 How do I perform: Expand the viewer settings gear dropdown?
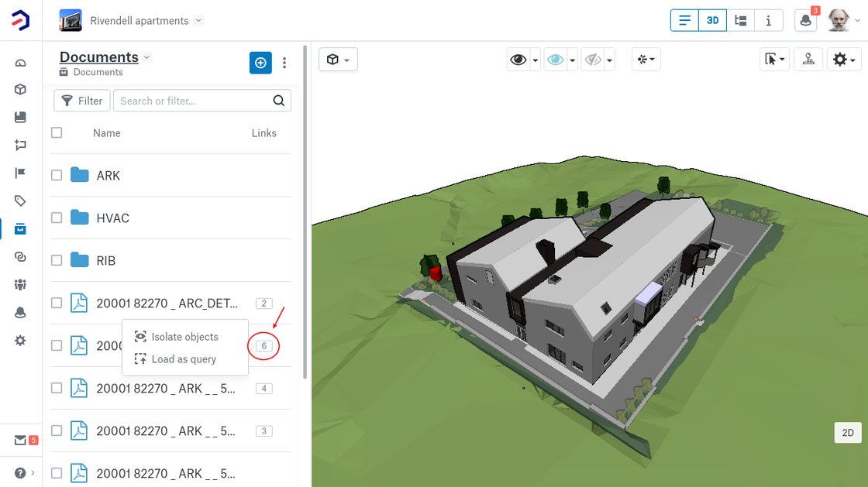pyautogui.click(x=842, y=60)
